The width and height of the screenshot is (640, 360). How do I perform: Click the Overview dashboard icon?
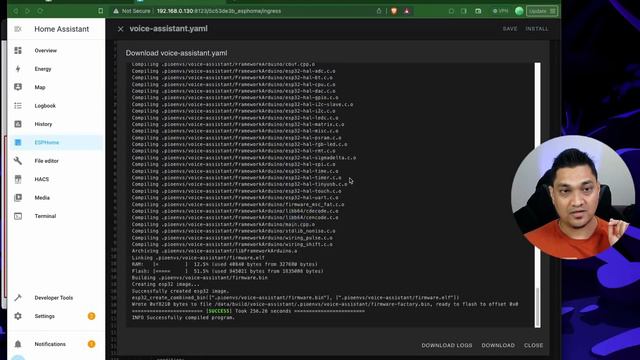click(x=18, y=50)
